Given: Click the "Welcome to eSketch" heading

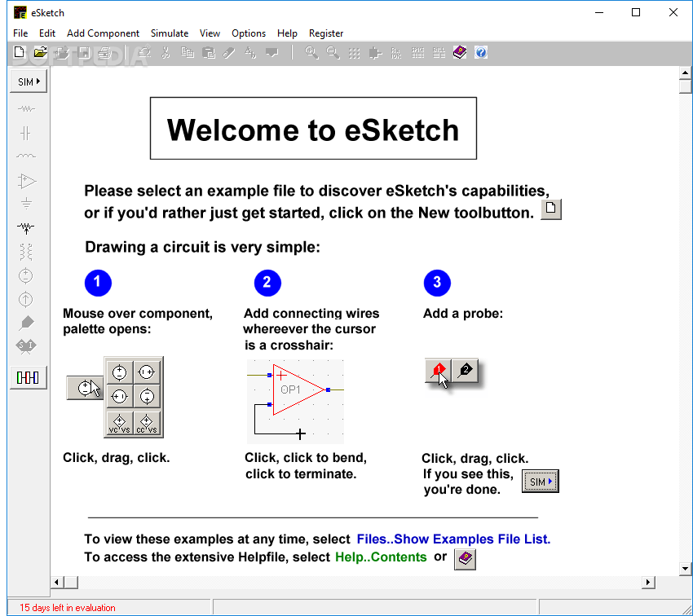Looking at the screenshot, I should [313, 130].
